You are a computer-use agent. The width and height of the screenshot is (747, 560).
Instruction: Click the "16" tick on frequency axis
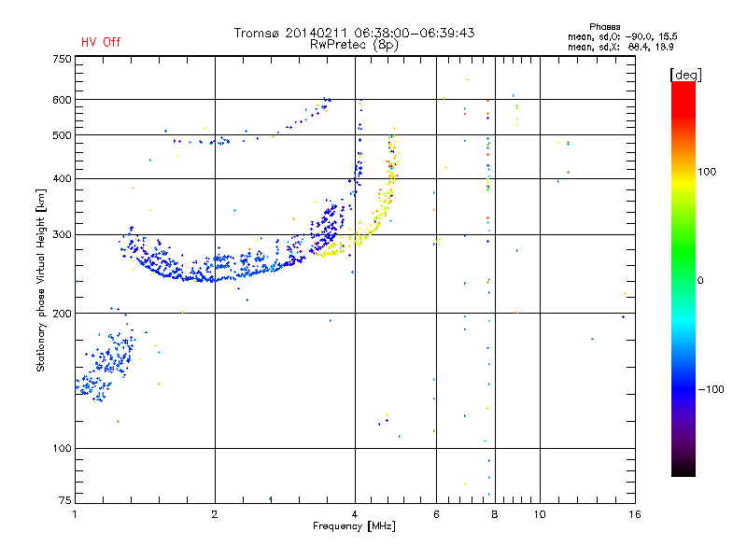click(x=634, y=514)
